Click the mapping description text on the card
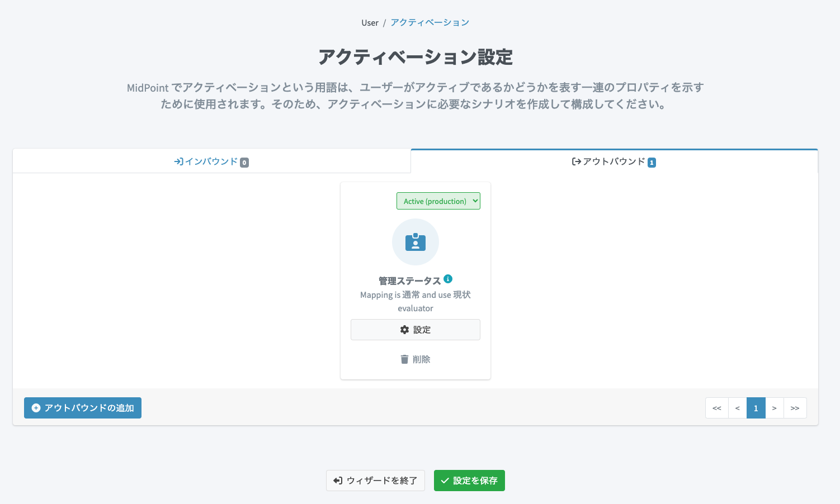The image size is (840, 504). click(x=416, y=301)
